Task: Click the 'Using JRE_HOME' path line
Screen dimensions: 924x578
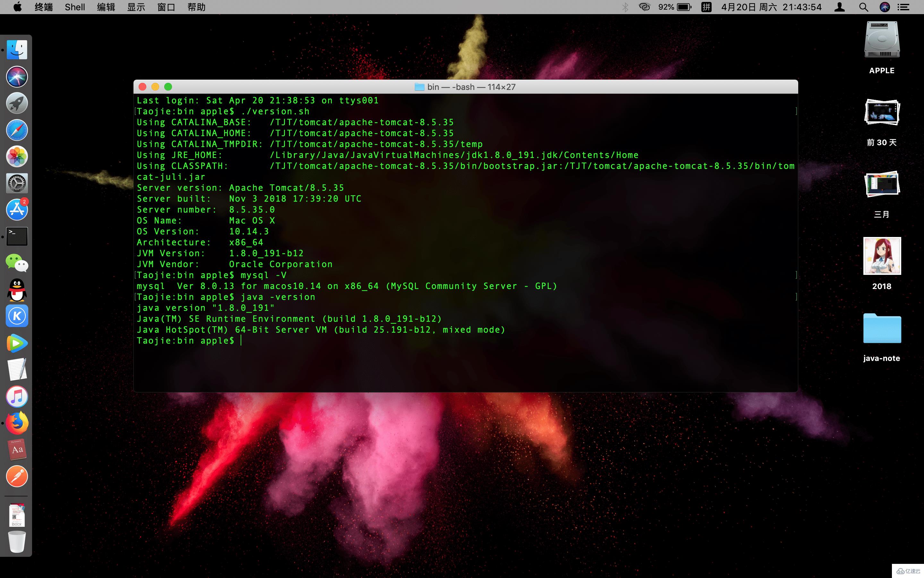Action: click(x=388, y=155)
